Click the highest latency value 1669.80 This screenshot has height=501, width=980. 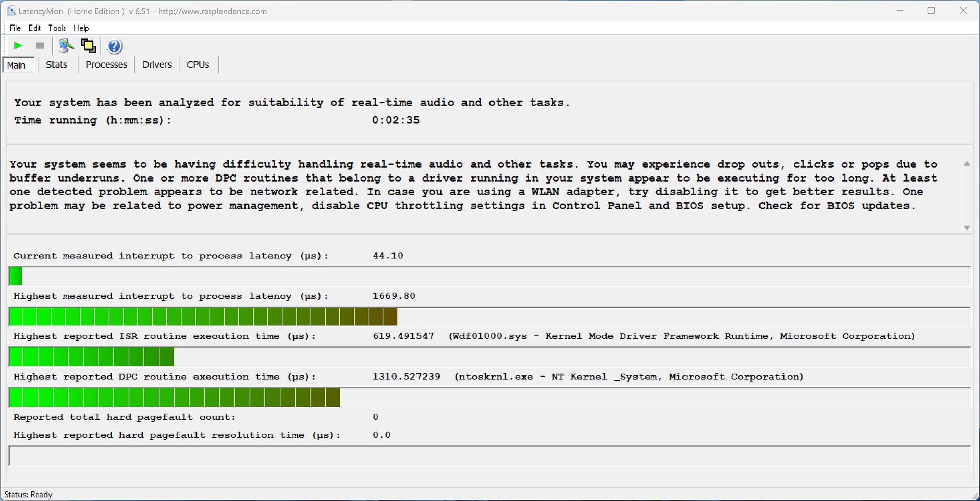click(394, 296)
